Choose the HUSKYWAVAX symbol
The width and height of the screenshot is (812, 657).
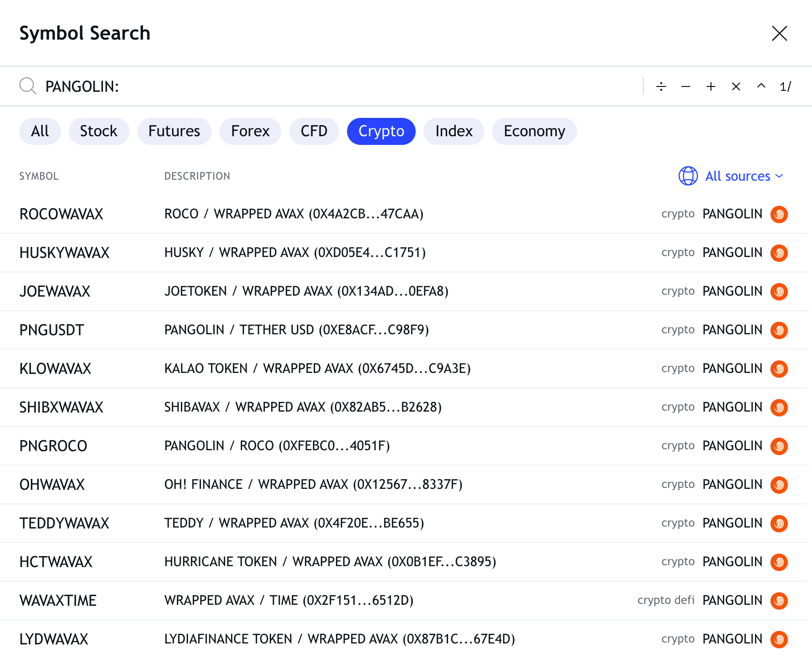point(64,253)
